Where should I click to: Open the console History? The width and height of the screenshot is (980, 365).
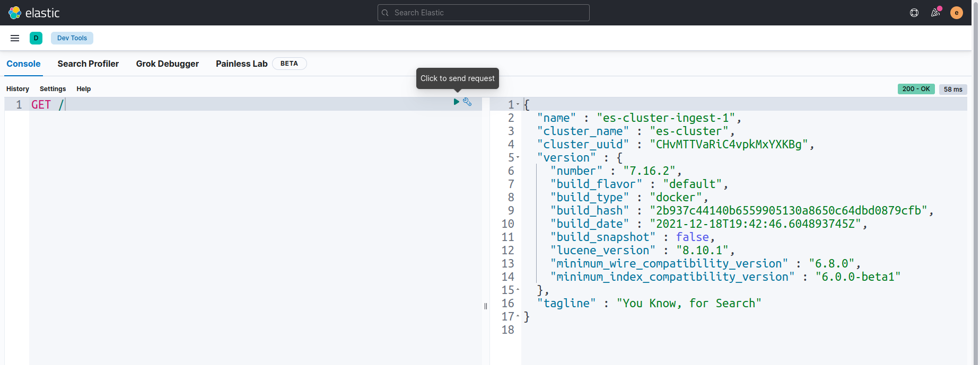[17, 89]
